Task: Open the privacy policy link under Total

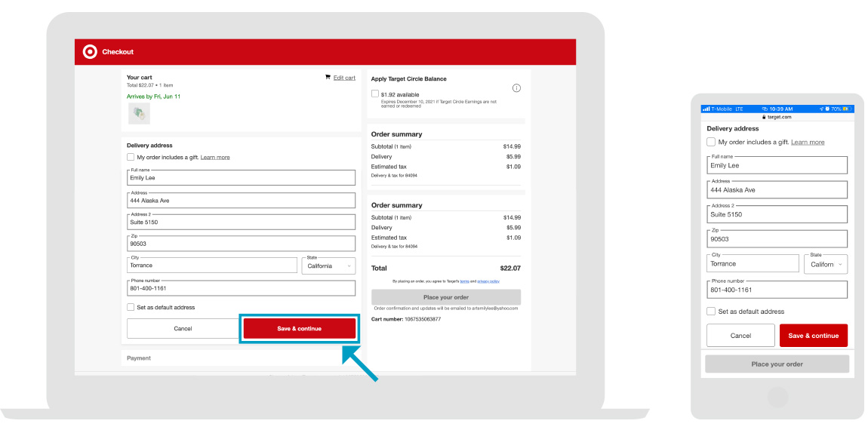Action: [488, 281]
